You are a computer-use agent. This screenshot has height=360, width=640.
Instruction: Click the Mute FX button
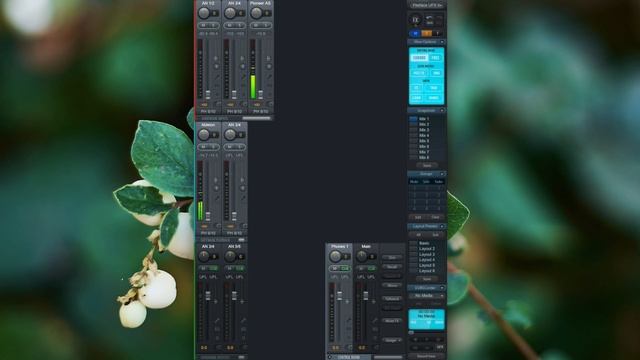click(x=392, y=321)
